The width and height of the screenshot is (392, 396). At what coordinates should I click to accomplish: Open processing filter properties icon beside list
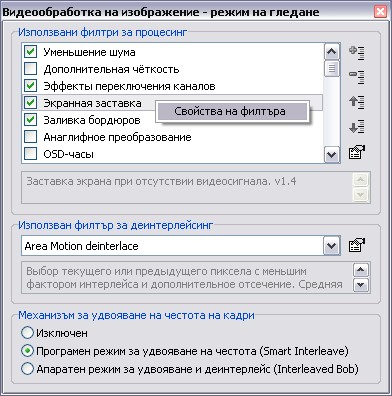point(357,152)
